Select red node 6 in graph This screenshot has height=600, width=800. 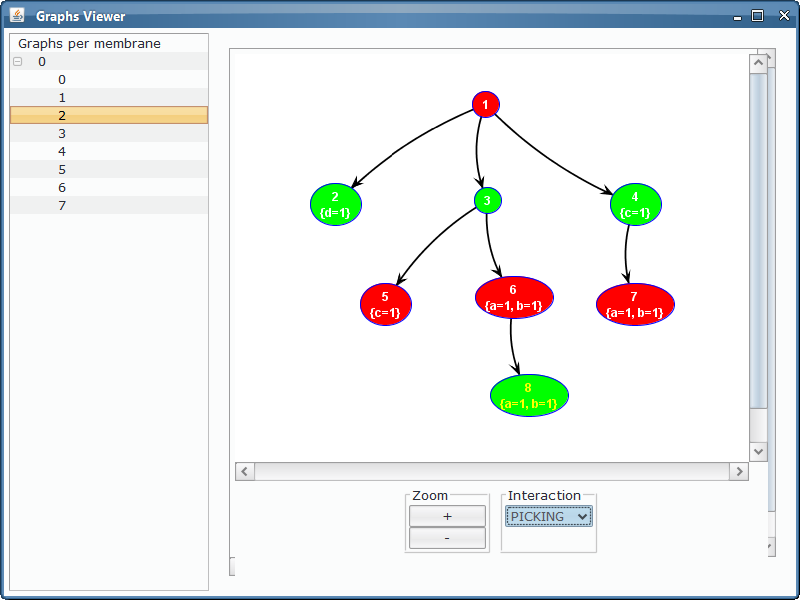click(514, 298)
